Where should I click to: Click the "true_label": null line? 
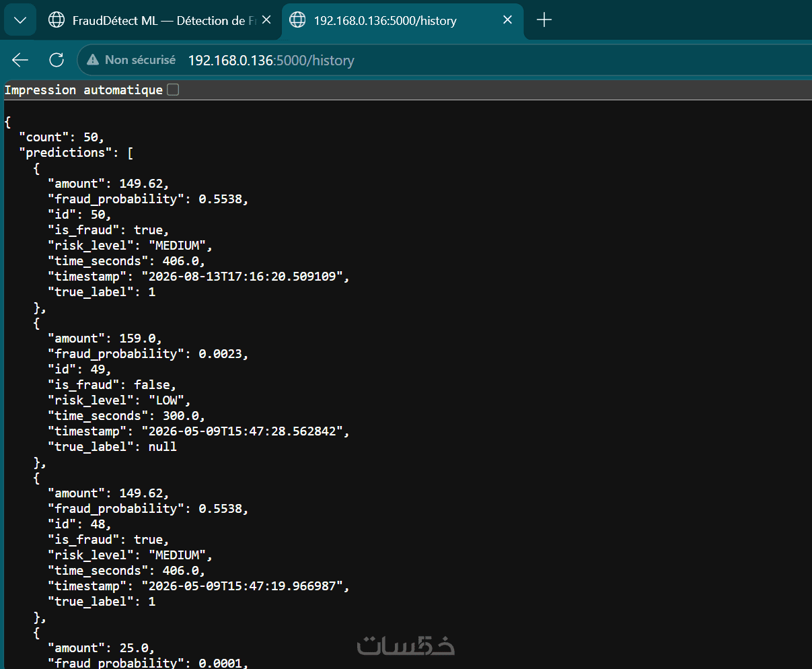pos(112,446)
